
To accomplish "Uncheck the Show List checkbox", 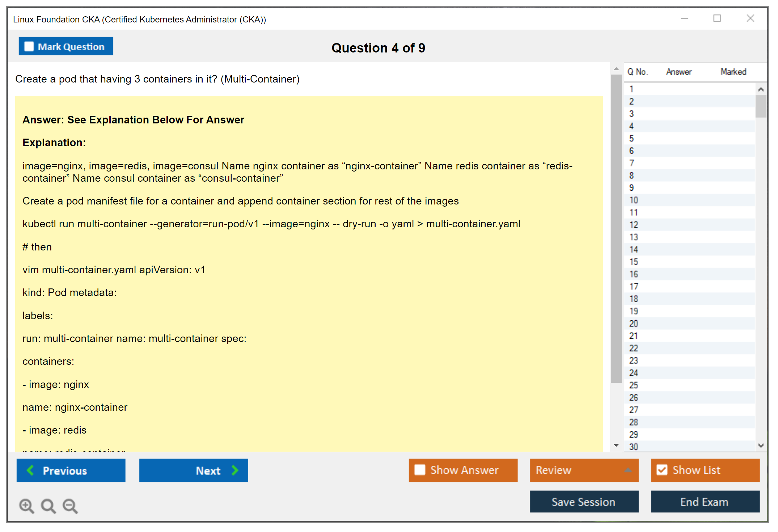I will coord(662,470).
